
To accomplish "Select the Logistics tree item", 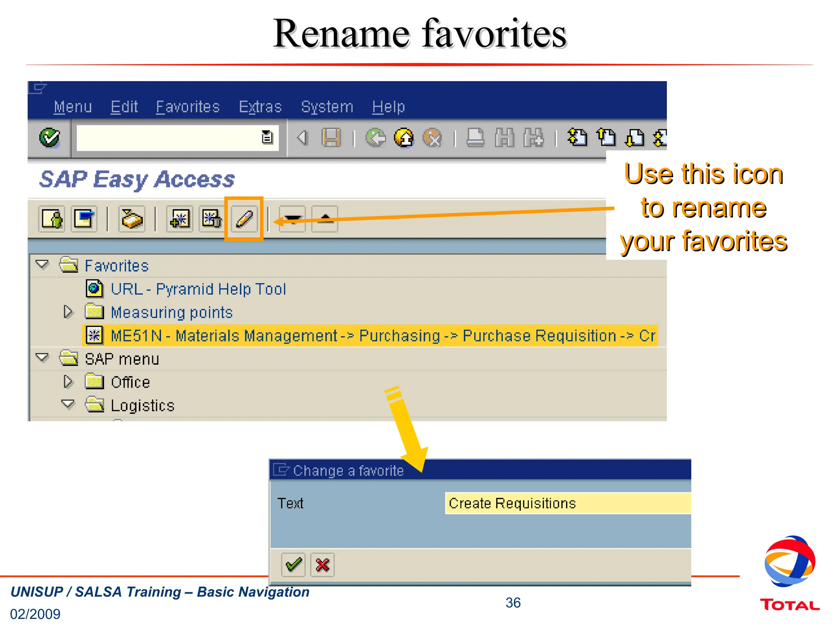I will coord(143,406).
